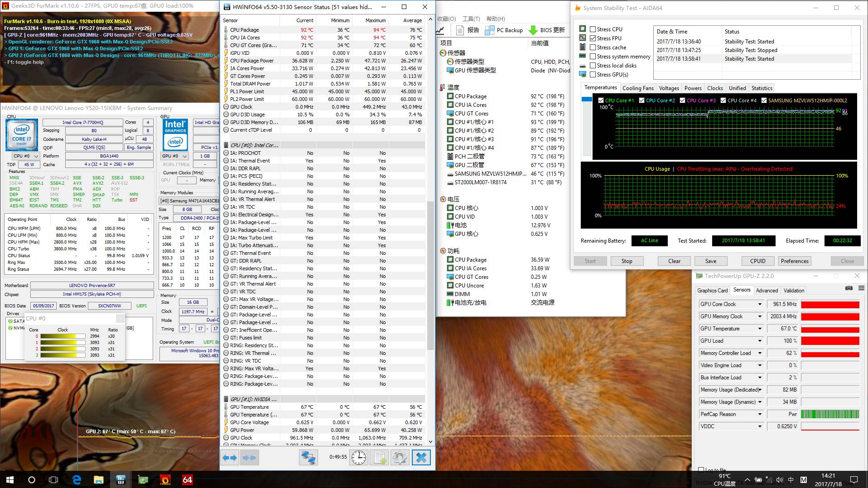Open HWiNFO sensor settings gear icon
This screenshot has height=488, width=868.
[400, 458]
